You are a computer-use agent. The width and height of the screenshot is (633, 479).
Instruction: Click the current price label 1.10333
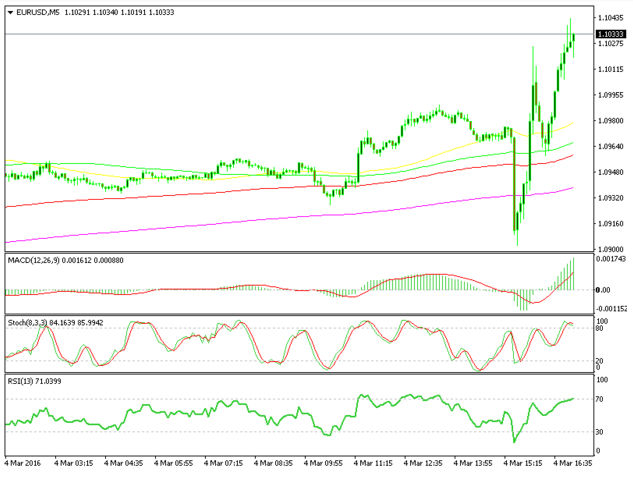click(x=610, y=34)
